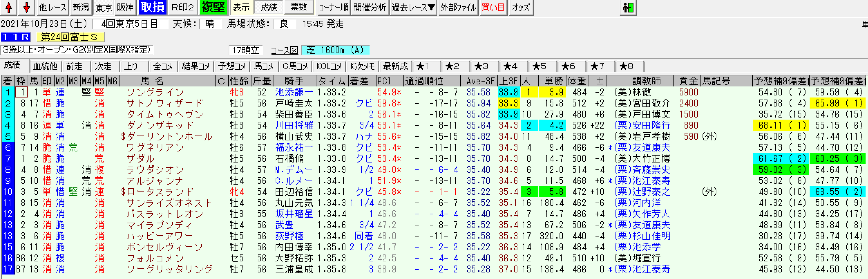Screen dimensions: 868x279
Task: Click horse name ソーグリッタリング
Action: coord(170,269)
